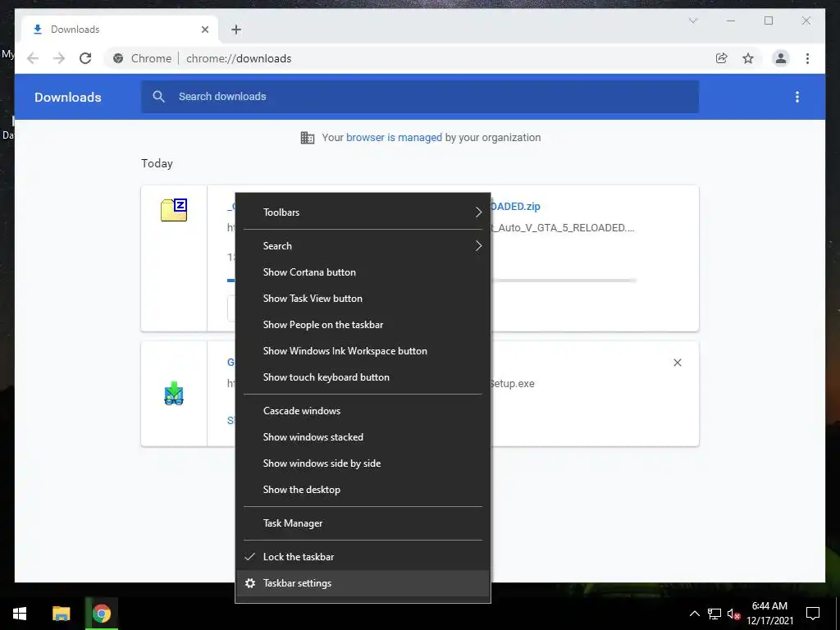The height and width of the screenshot is (630, 840).
Task: Expand the Toolbars submenu
Action: 363,212
